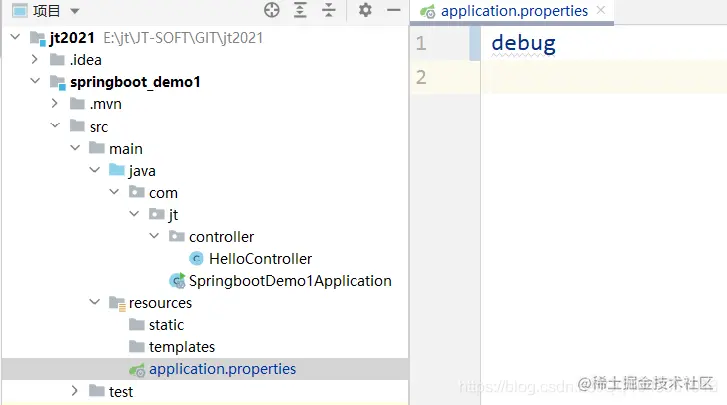Viewport: 727px width, 405px height.
Task: Click the blue java source root icon
Action: 117,170
